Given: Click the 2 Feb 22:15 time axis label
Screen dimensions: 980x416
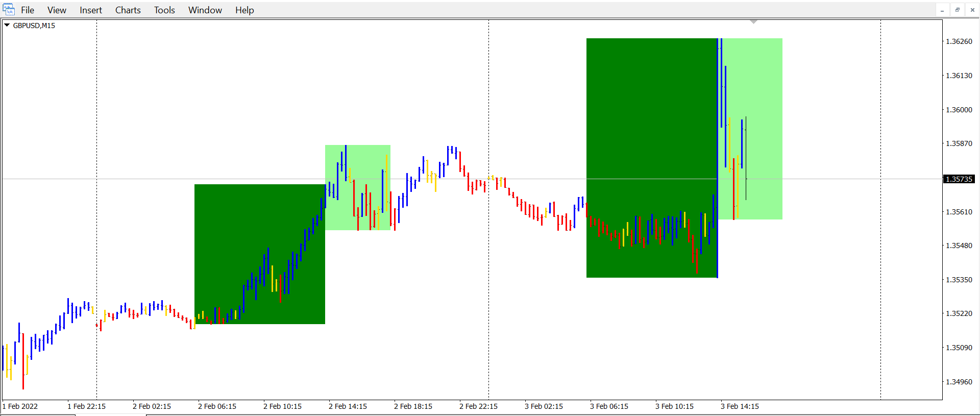Looking at the screenshot, I should click(x=478, y=406).
